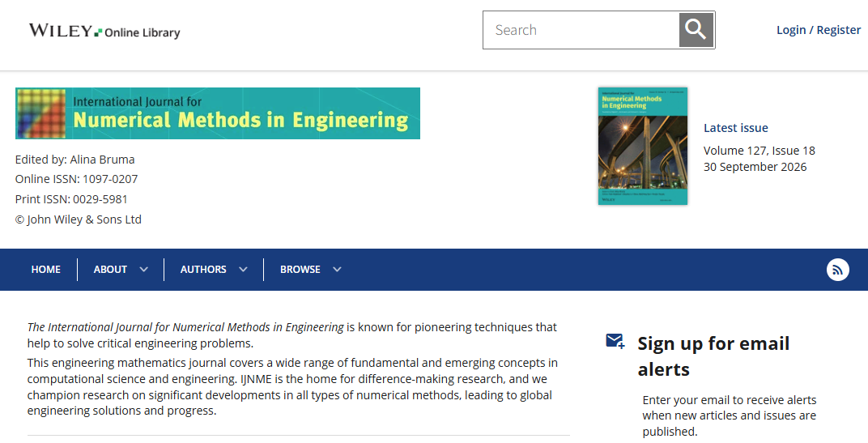Focus the Search input field
This screenshot has width=868, height=443.
pyautogui.click(x=581, y=30)
